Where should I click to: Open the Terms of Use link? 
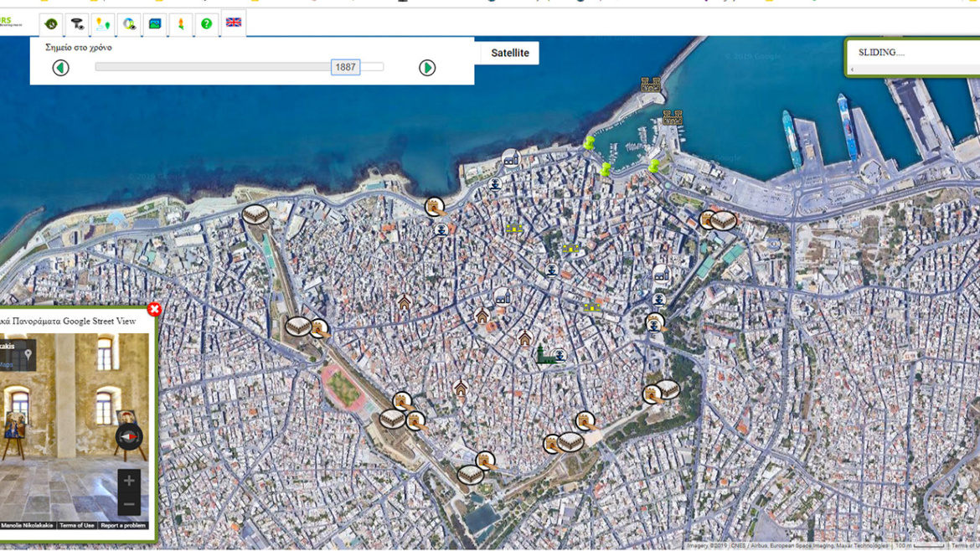76,525
